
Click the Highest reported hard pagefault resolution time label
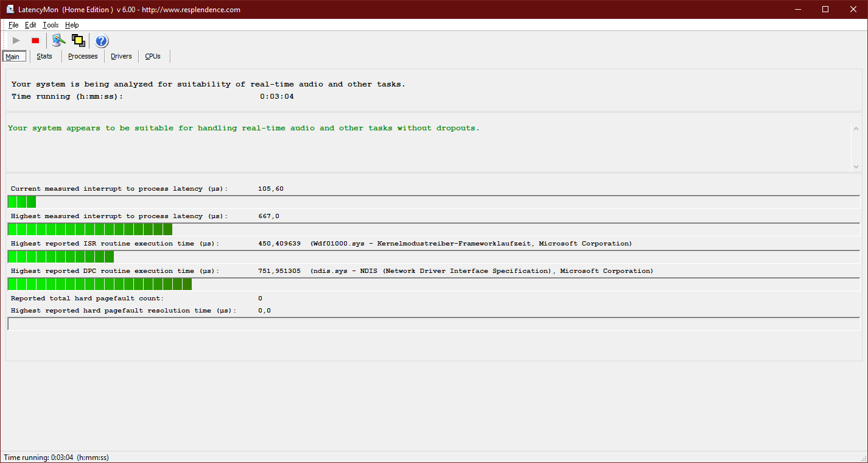(x=123, y=311)
